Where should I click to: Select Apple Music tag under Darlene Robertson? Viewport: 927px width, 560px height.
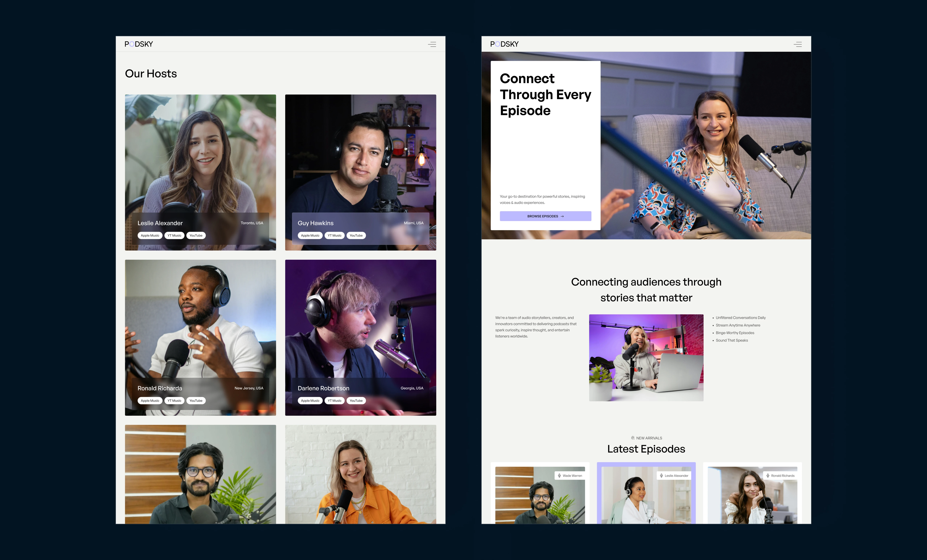310,401
